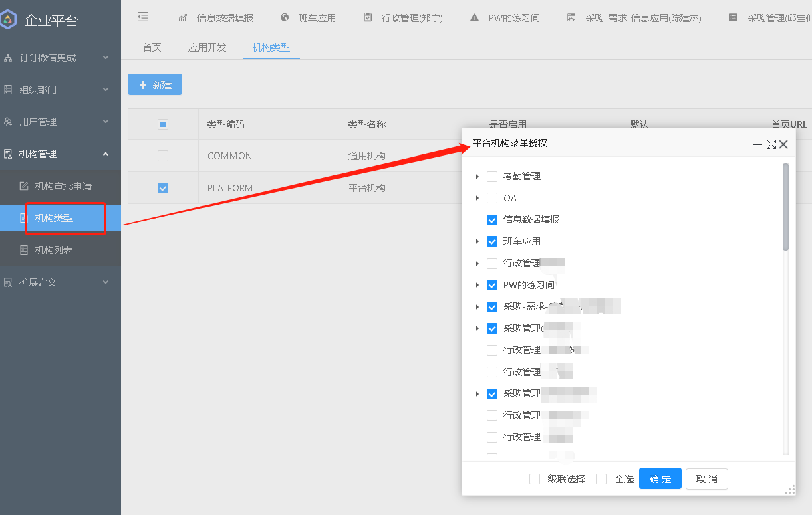Click the 行政管理(郑宇) calendar icon
Image resolution: width=812 pixels, height=515 pixels.
(367, 18)
